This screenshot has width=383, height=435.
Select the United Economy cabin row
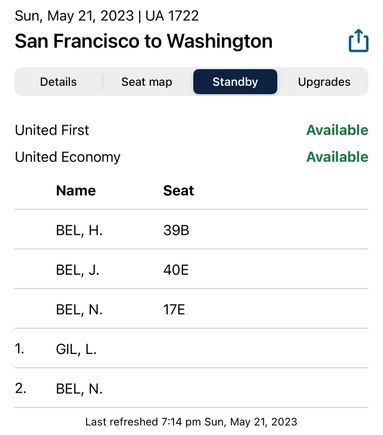coord(191,157)
